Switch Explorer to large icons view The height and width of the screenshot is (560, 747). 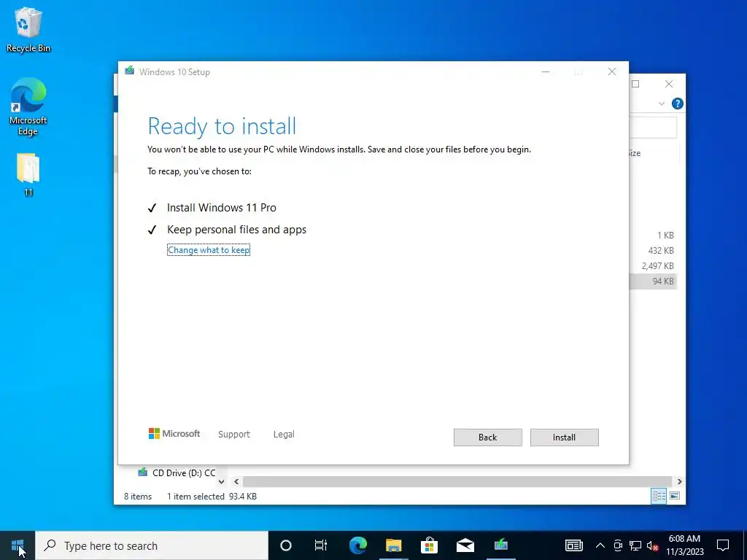[675, 496]
